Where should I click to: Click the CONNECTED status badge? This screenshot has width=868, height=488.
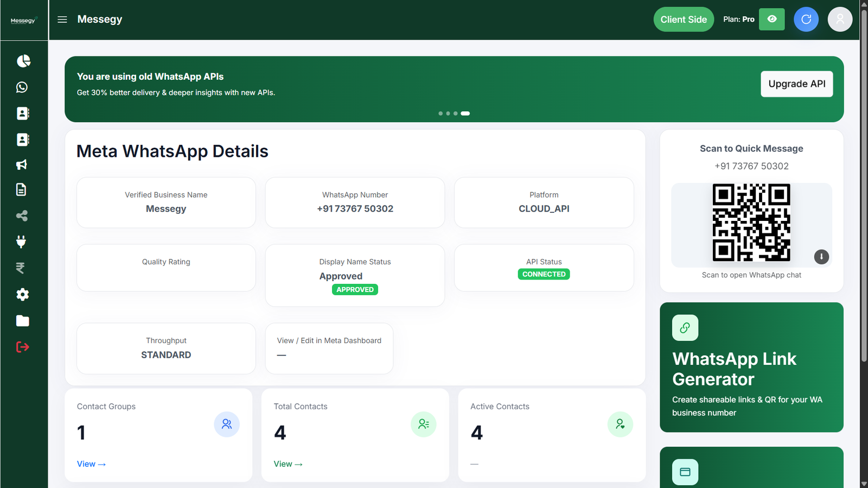point(544,274)
